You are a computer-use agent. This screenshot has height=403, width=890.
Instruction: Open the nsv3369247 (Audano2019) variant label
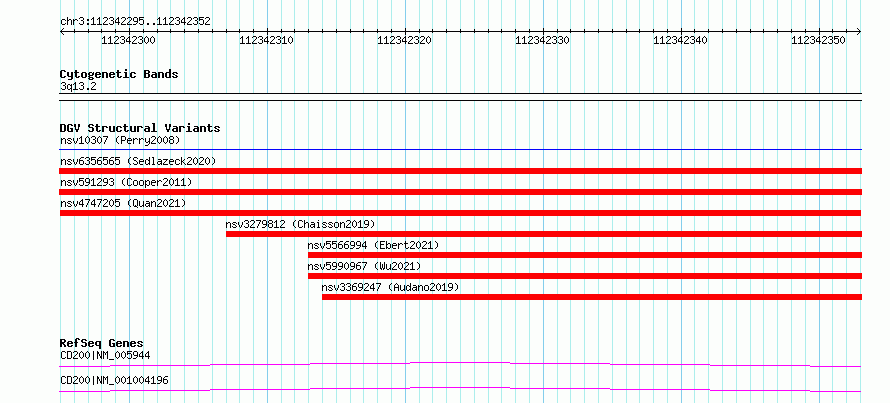coord(391,287)
